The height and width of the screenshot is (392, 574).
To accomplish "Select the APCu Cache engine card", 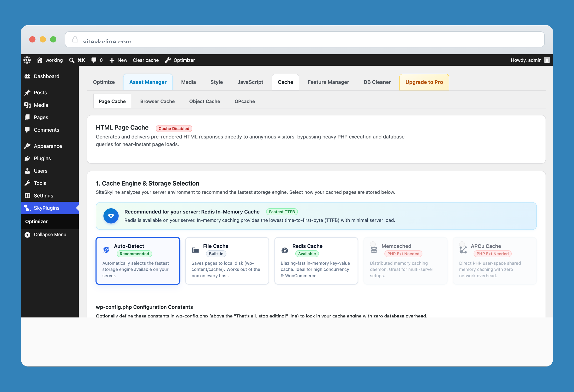I will point(495,261).
